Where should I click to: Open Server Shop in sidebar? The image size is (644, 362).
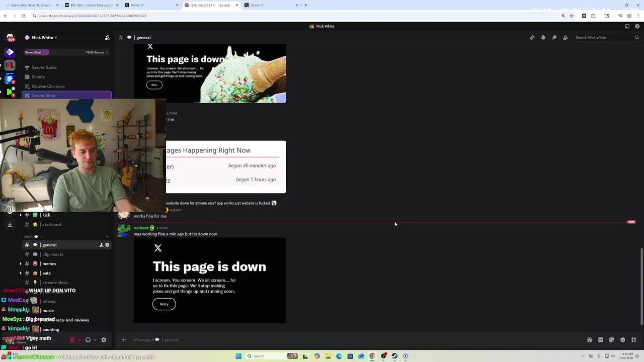(66, 96)
